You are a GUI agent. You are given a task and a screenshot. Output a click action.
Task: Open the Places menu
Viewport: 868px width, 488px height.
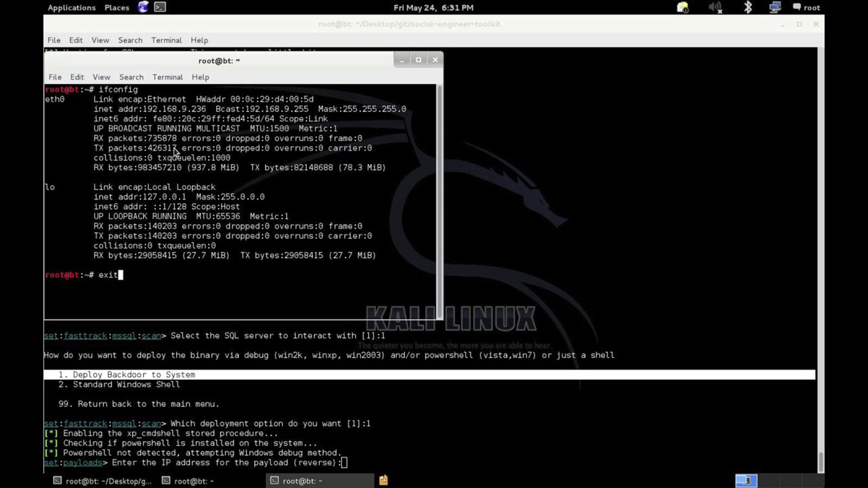tap(117, 8)
